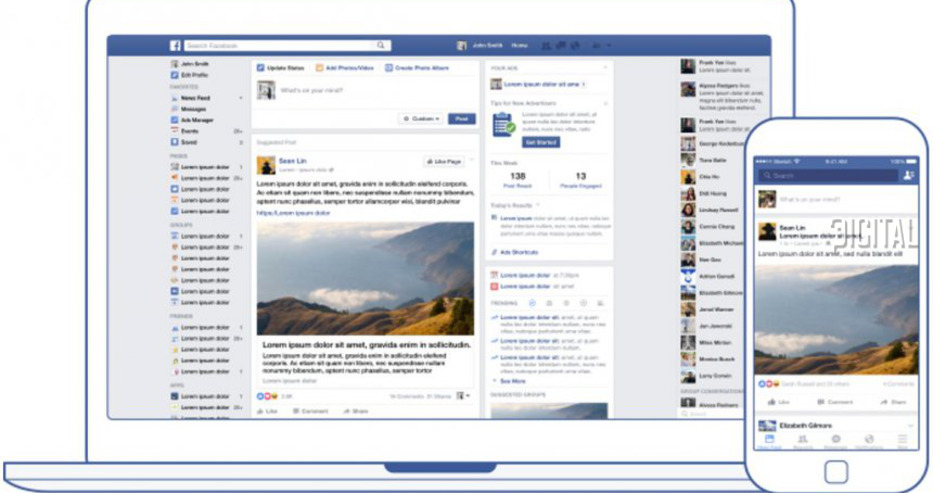This screenshot has height=493, width=933.
Task: Select Edit Profile in left sidebar
Action: pyautogui.click(x=189, y=75)
